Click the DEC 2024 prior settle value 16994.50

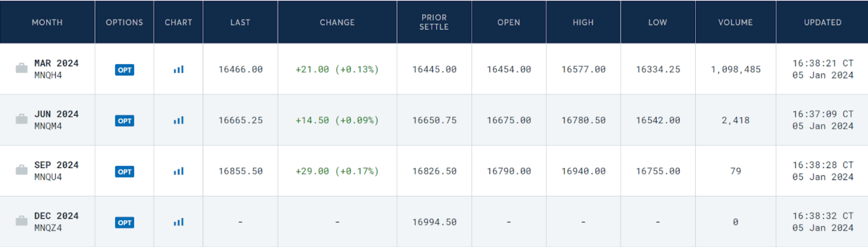[x=434, y=222]
